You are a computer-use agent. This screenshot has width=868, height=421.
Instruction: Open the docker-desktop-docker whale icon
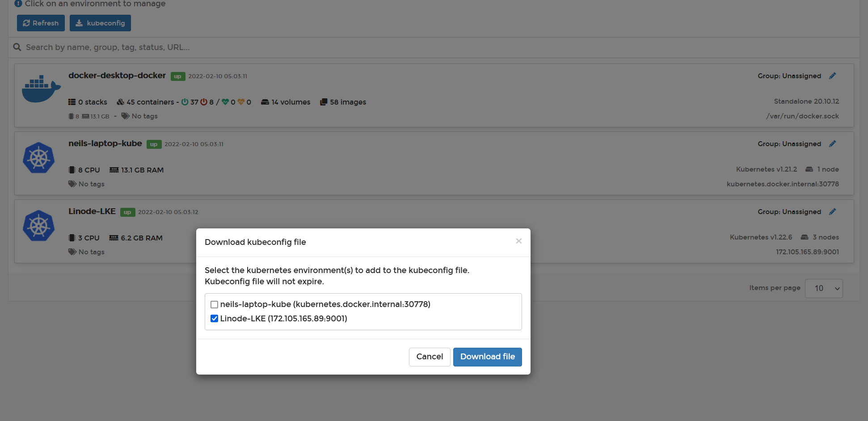point(41,89)
